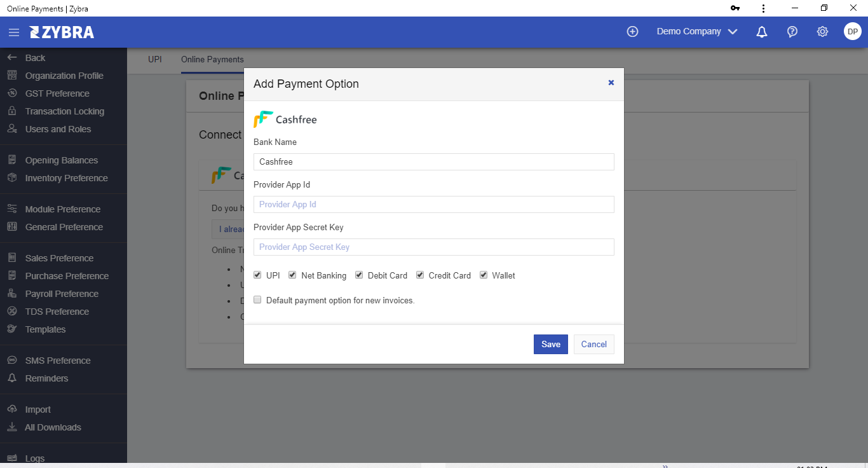Save the payment option
Viewport: 868px width, 468px height.
[x=551, y=344]
